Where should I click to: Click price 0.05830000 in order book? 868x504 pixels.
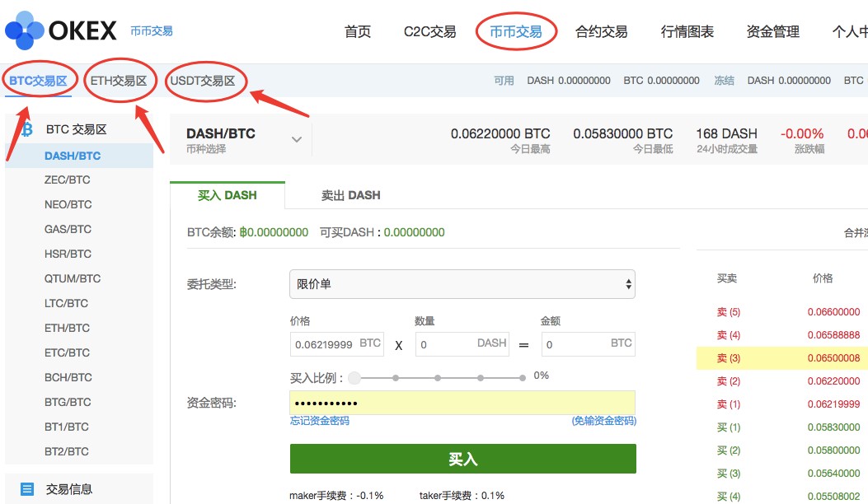833,427
